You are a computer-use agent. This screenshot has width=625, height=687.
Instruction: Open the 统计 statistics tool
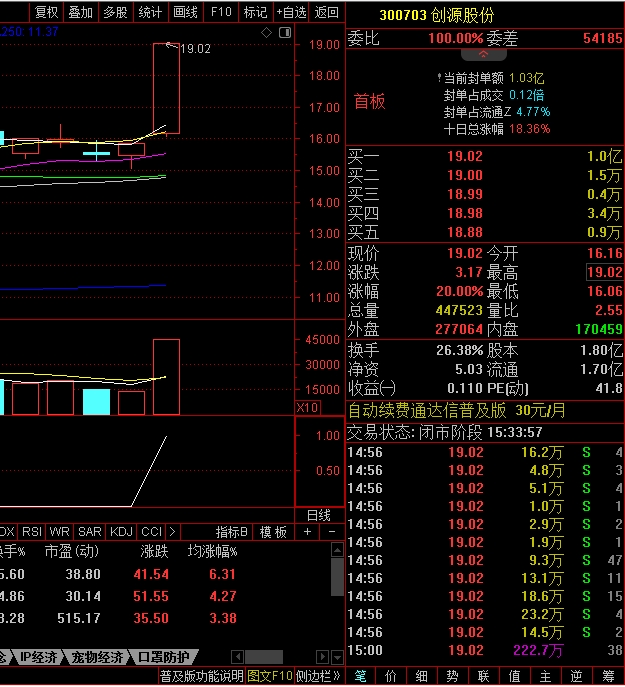coord(150,12)
